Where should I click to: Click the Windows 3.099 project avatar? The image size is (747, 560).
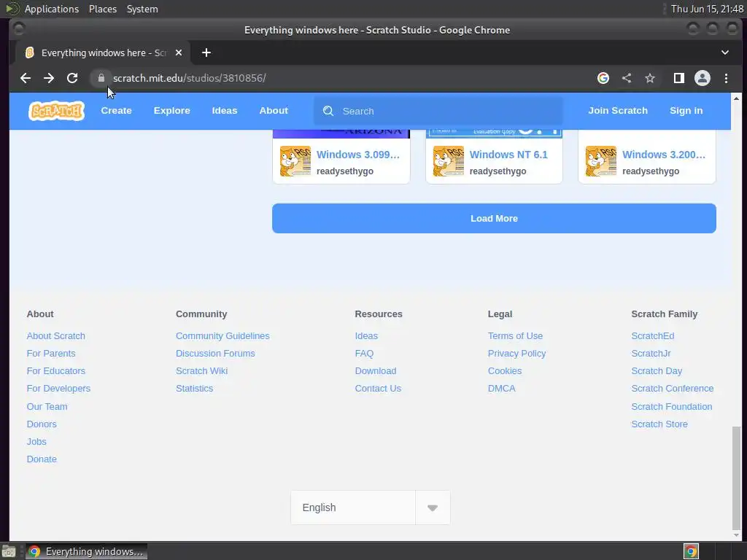click(295, 161)
